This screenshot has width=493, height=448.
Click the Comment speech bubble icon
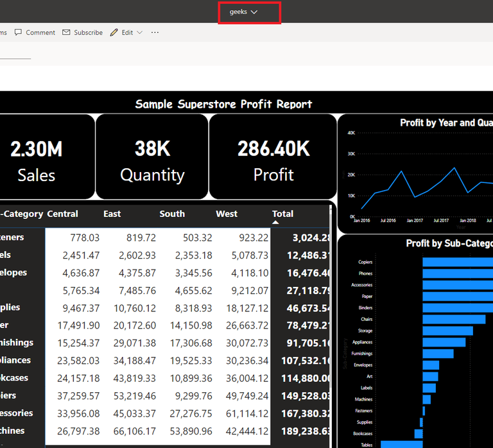pos(18,33)
